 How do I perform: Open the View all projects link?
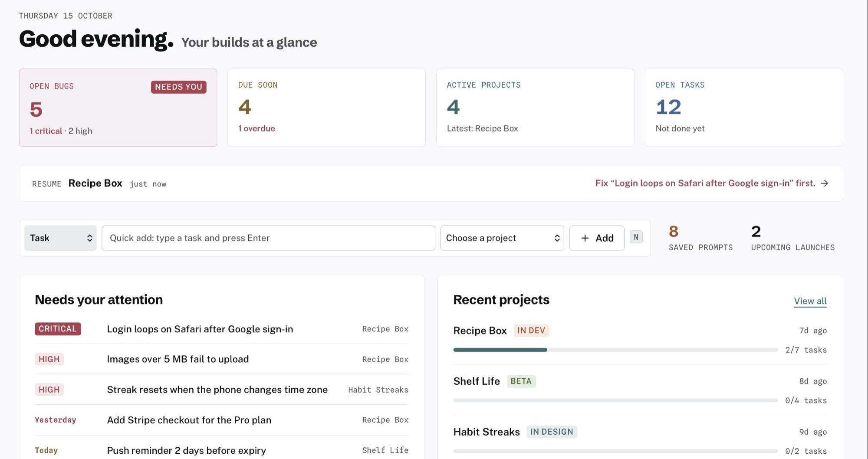[810, 301]
